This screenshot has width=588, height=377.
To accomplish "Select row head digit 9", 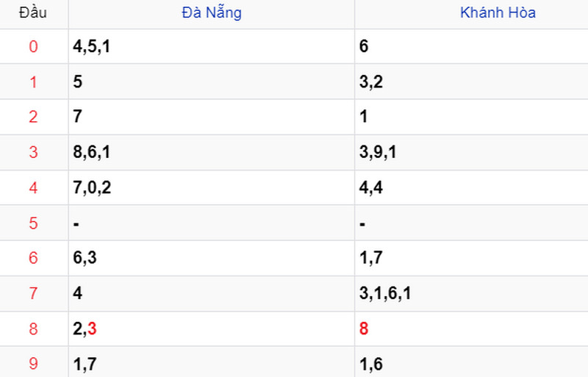I will point(33,364).
